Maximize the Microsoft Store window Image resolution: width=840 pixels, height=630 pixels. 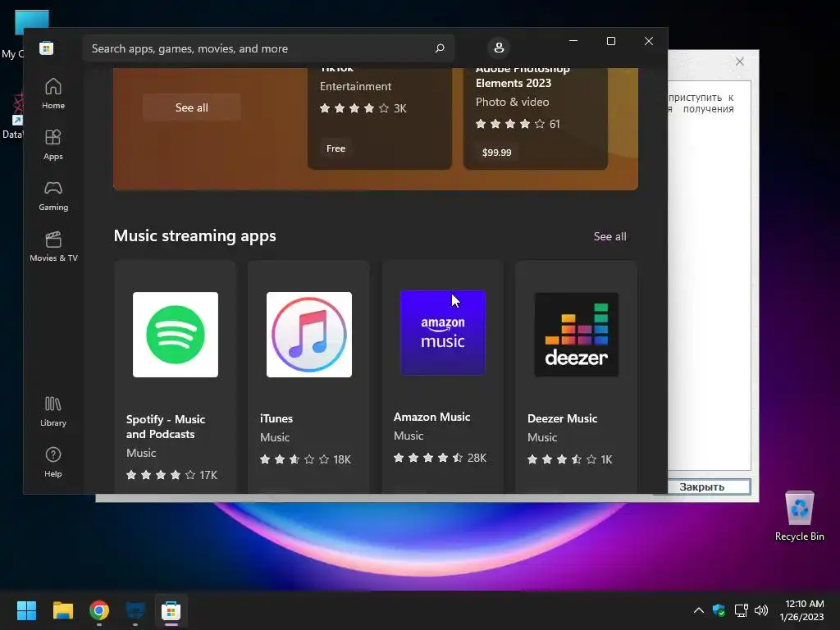[x=610, y=41]
